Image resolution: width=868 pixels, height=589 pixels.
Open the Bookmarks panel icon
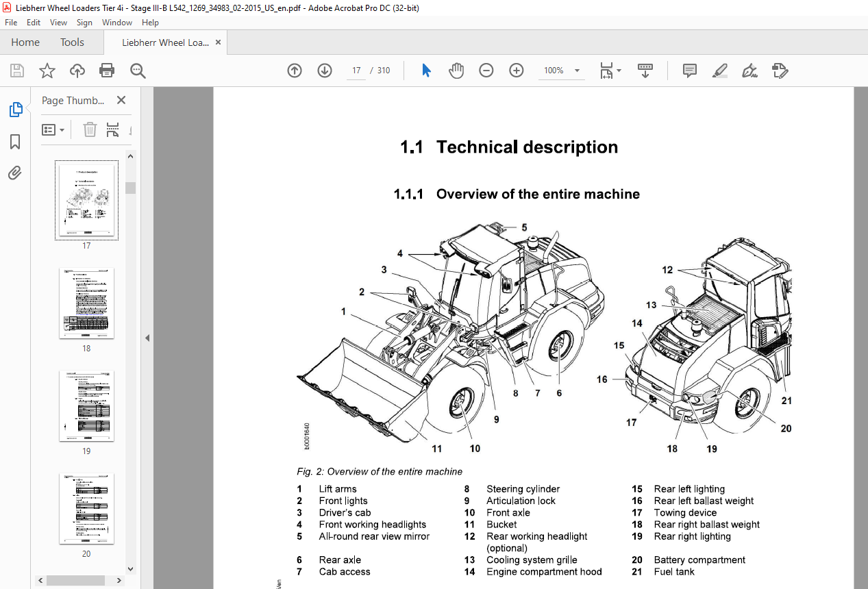15,142
